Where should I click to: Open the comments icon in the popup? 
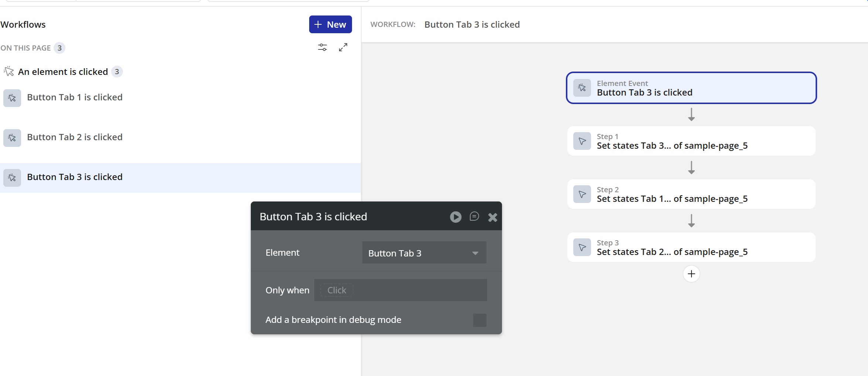tap(474, 216)
